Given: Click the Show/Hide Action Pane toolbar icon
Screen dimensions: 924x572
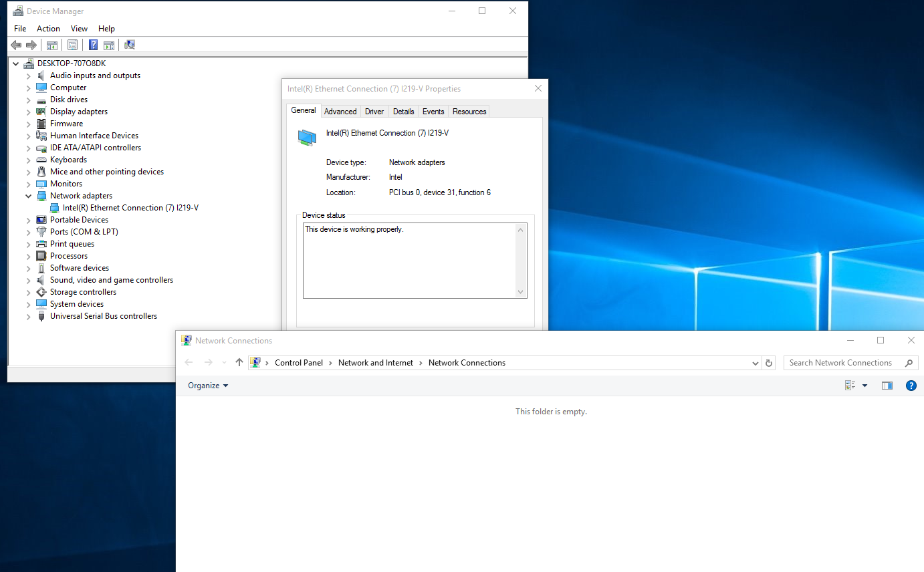Looking at the screenshot, I should 109,45.
